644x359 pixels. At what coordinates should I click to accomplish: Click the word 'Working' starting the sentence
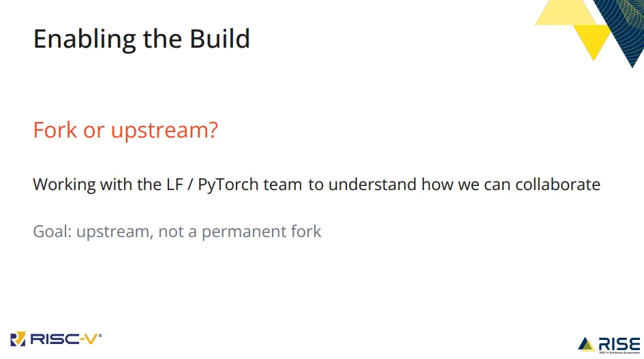tap(65, 185)
